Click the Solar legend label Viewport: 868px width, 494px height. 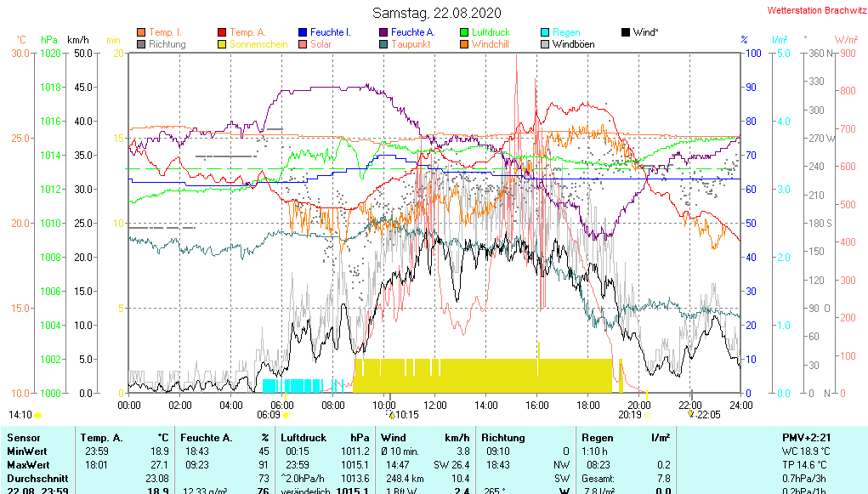coord(321,44)
